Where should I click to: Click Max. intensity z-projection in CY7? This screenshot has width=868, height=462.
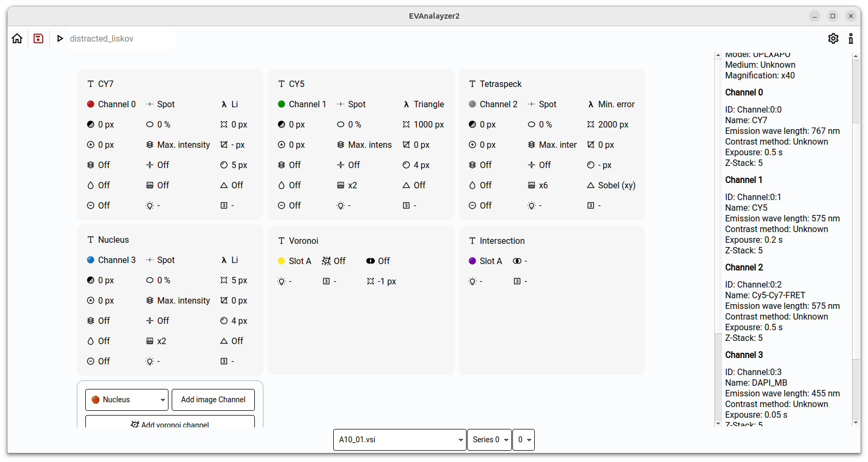[178, 145]
